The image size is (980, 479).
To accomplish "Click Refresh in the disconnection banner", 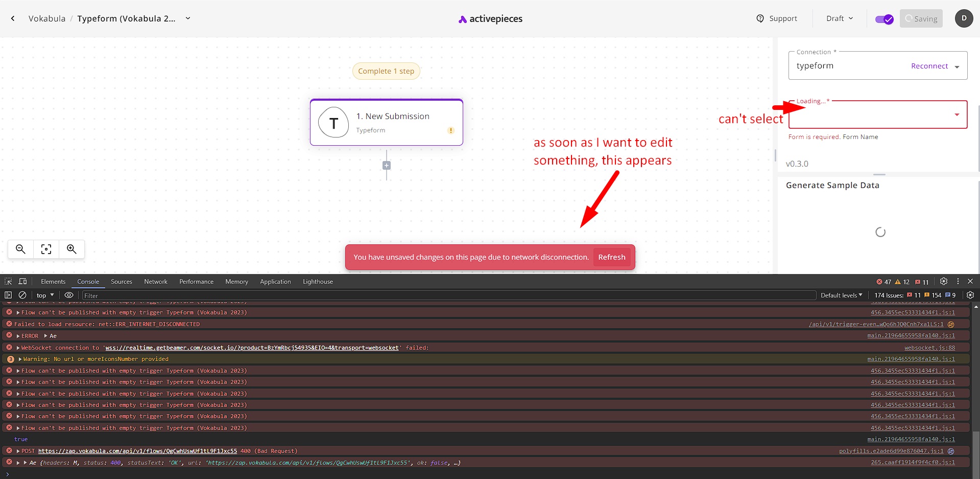I will click(x=612, y=257).
